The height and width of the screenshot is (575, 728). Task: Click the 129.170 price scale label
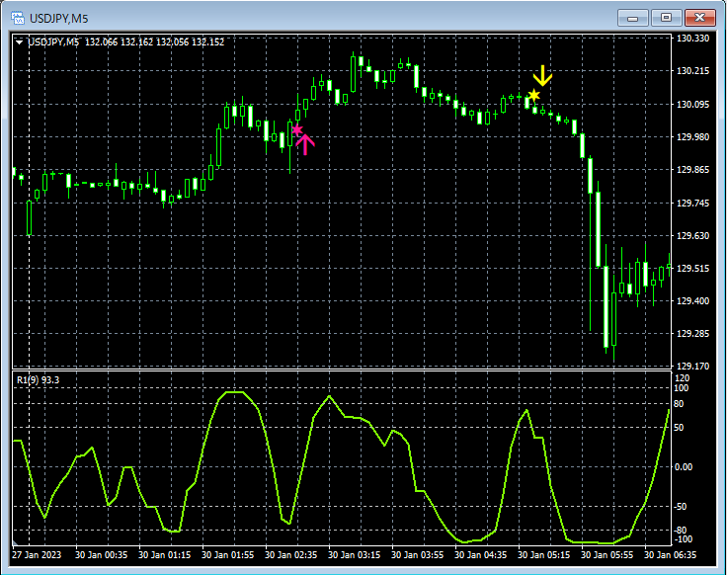tap(693, 366)
